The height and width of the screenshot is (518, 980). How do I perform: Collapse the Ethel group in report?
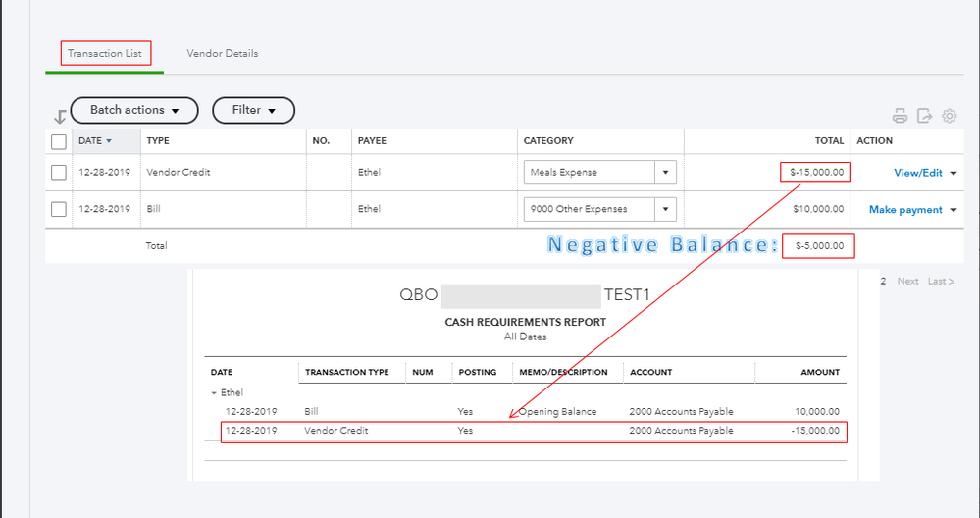[215, 393]
